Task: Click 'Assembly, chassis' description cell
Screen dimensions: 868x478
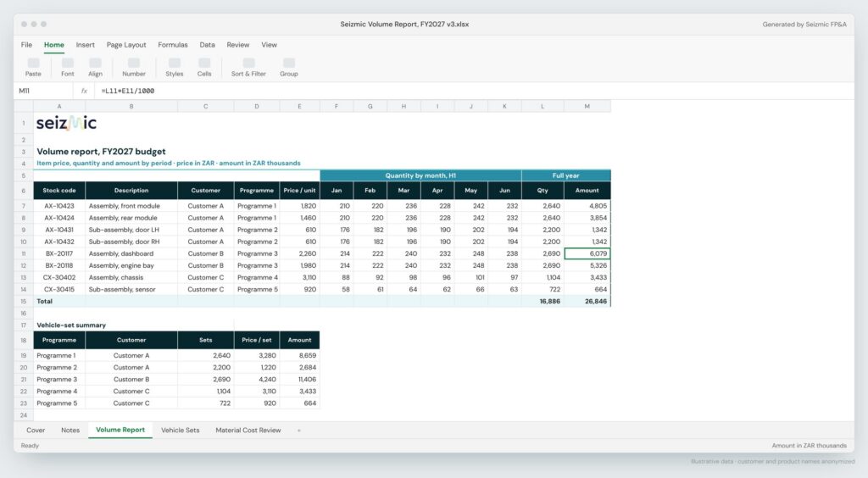Action: [x=131, y=278]
